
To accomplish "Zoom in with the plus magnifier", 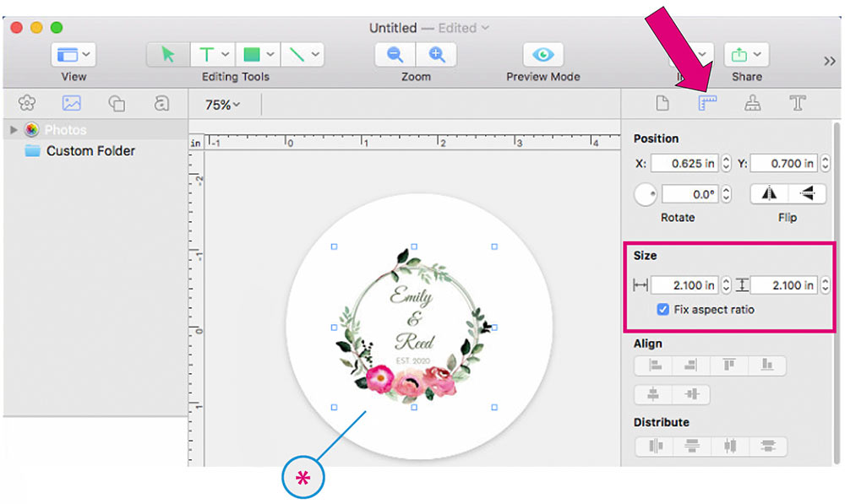I will (x=436, y=54).
